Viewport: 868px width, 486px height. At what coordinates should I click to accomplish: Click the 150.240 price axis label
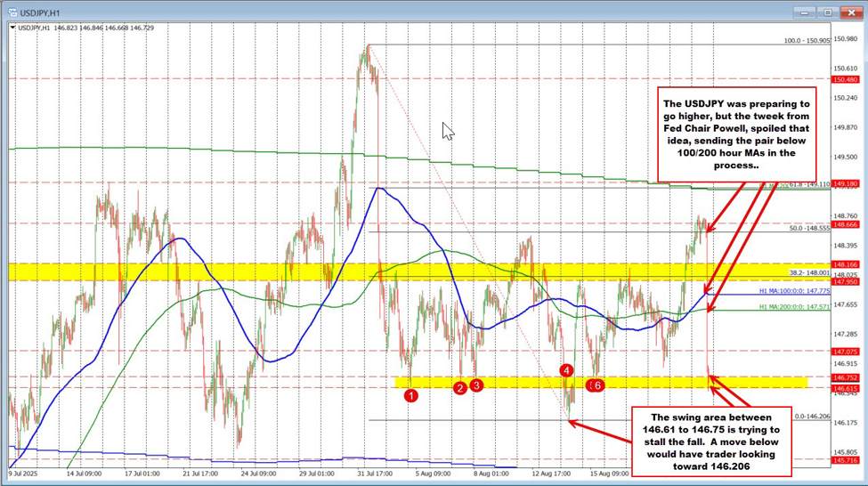(846, 98)
